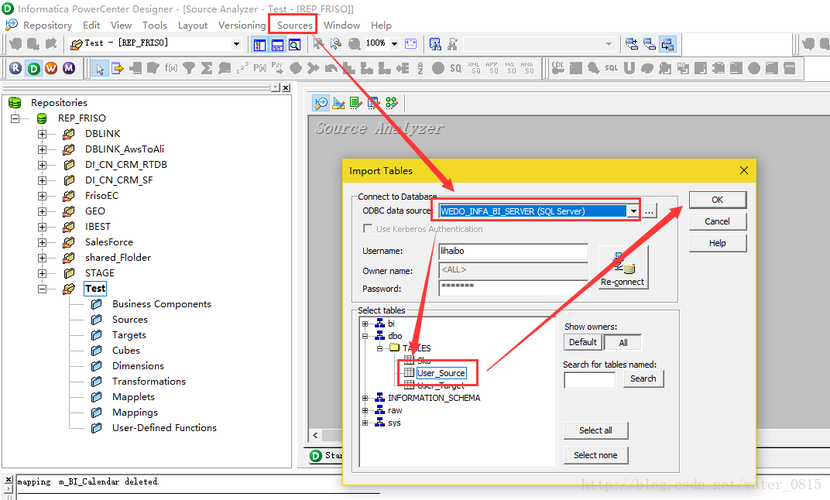Expand the DBLINK folder node
Viewport: 830px width, 500px height.
pos(42,134)
